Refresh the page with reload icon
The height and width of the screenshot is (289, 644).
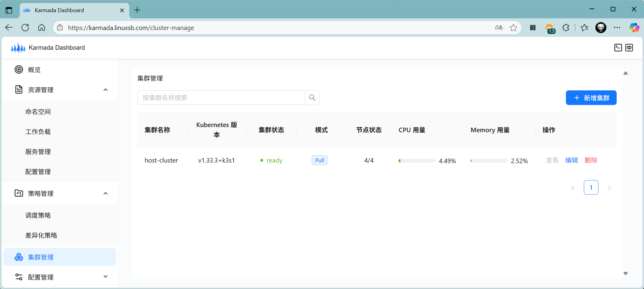tap(25, 28)
